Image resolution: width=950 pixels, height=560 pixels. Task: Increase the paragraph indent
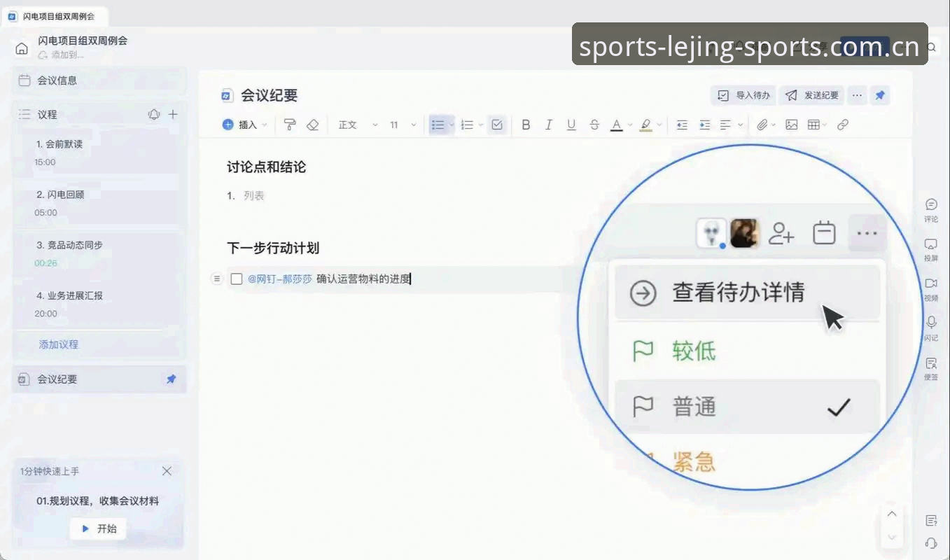(x=704, y=125)
